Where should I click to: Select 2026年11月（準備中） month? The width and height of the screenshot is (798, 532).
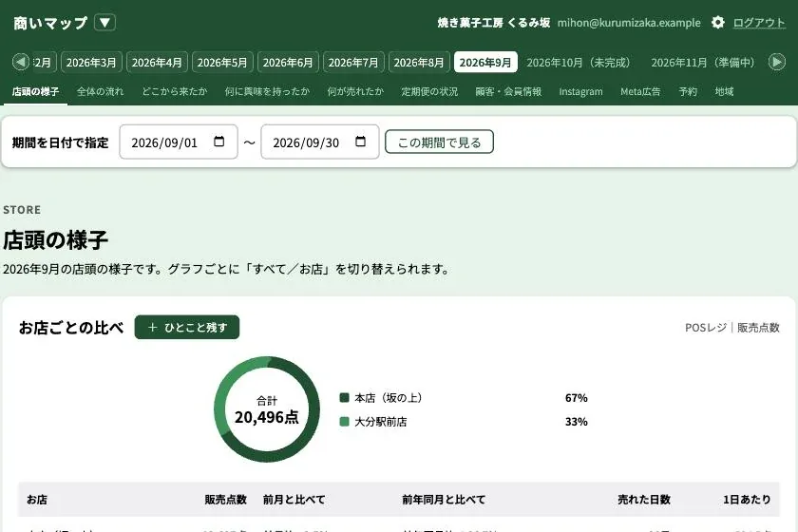703,62
